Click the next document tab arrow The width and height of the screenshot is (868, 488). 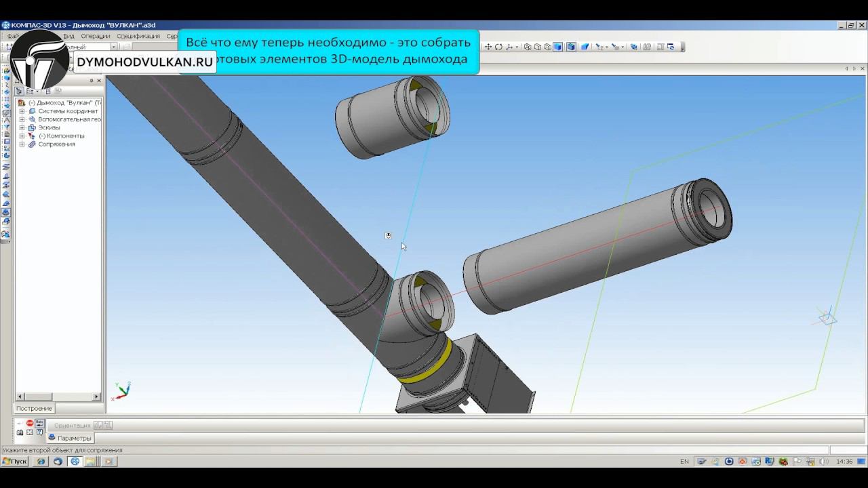tap(854, 69)
